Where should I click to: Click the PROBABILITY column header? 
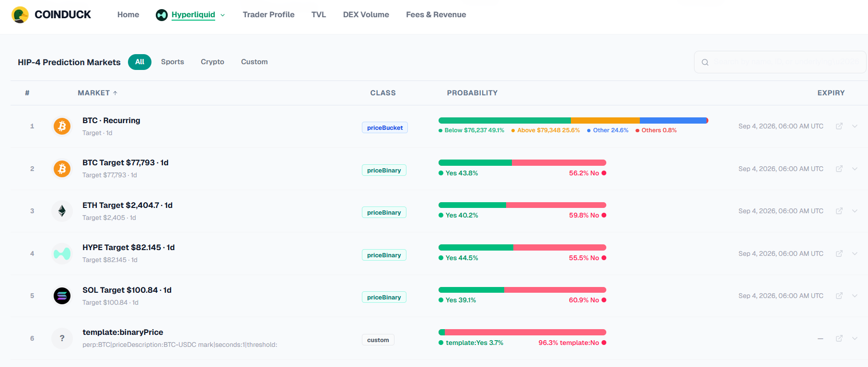coord(472,93)
